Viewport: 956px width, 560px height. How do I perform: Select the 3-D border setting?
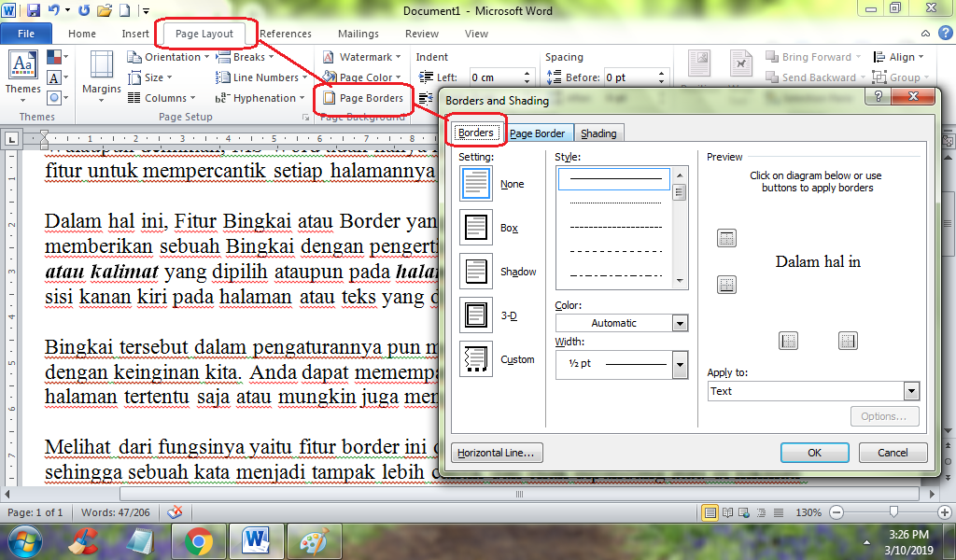(475, 315)
